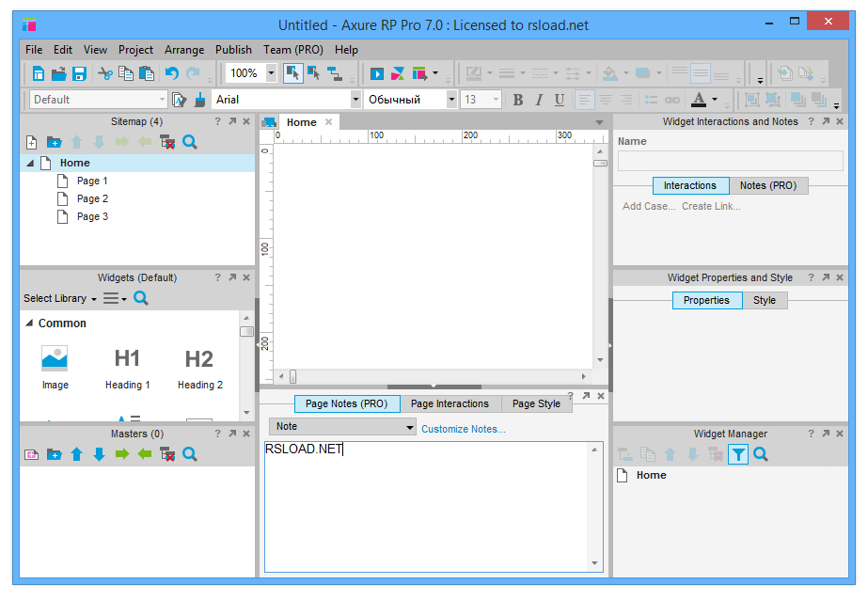Activate the format painter brush
Image resolution: width=868 pixels, height=600 pixels.
[x=200, y=100]
